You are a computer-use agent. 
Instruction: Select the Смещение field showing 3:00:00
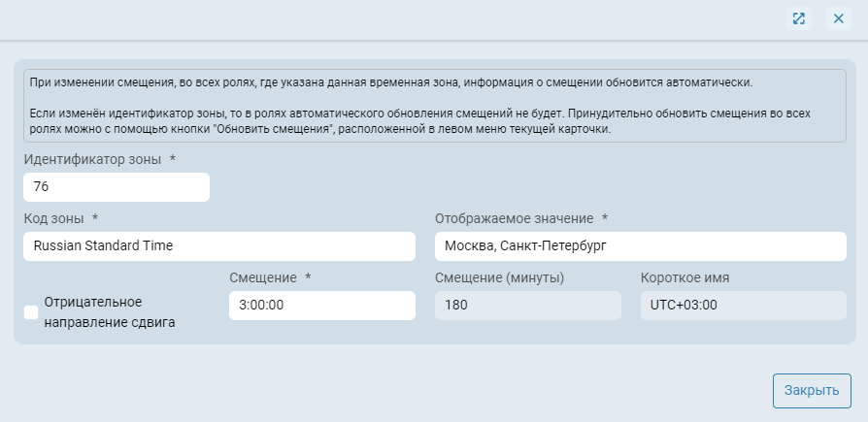[x=321, y=306]
